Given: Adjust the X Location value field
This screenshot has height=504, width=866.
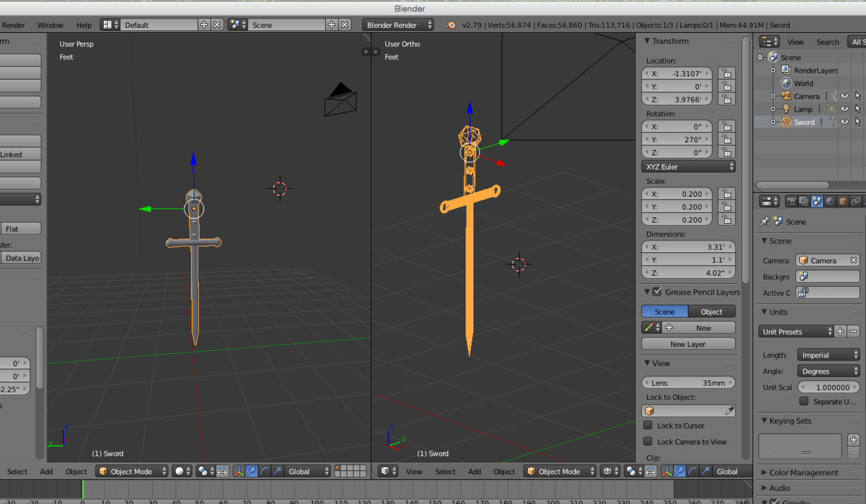Looking at the screenshot, I should tap(676, 73).
